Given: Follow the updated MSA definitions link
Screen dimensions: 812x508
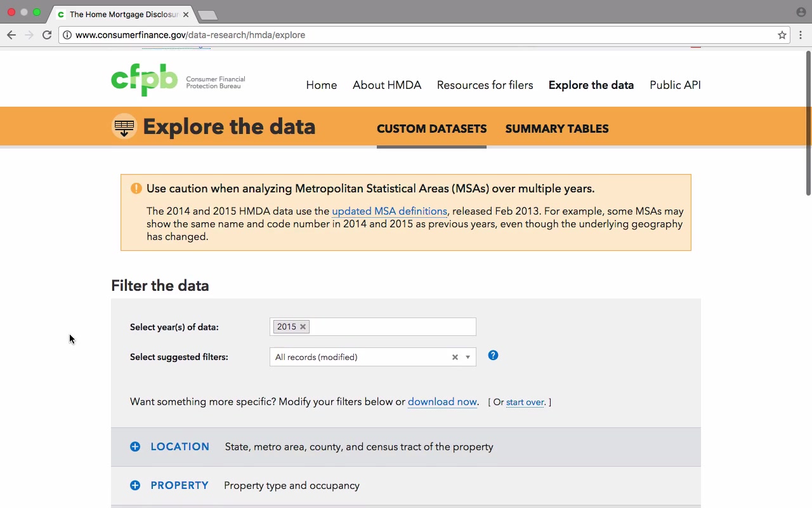Looking at the screenshot, I should (x=389, y=211).
